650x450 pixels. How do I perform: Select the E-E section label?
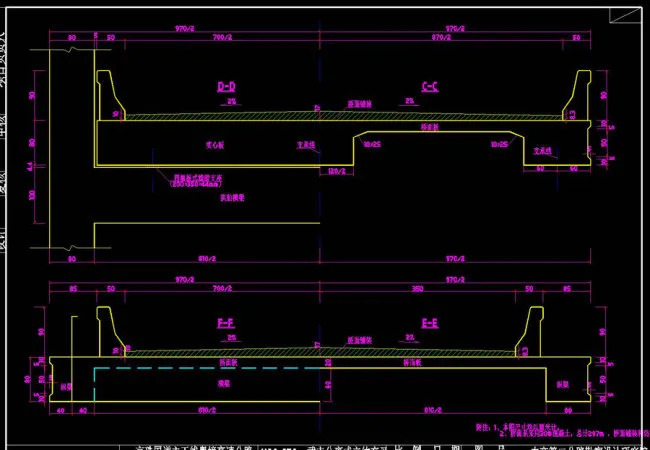click(x=431, y=325)
